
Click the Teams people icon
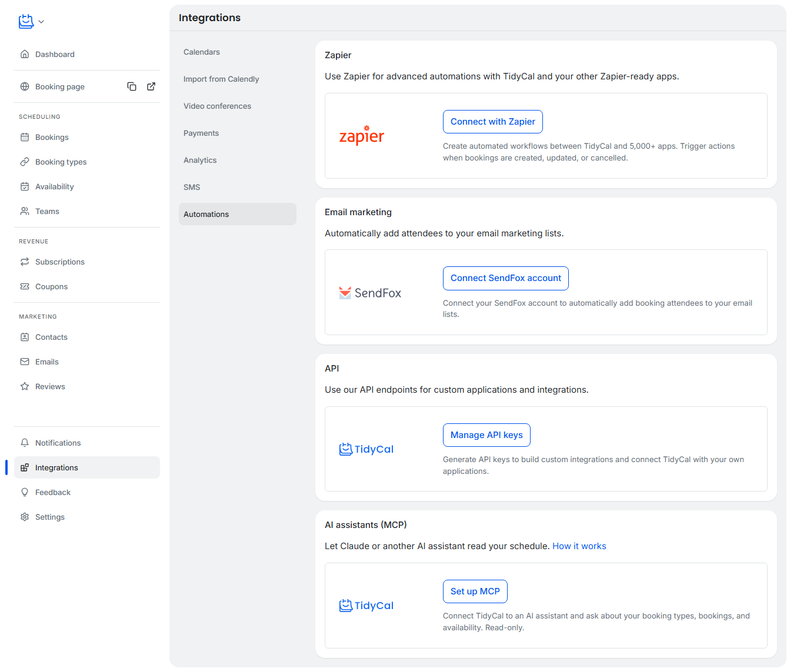coord(25,211)
